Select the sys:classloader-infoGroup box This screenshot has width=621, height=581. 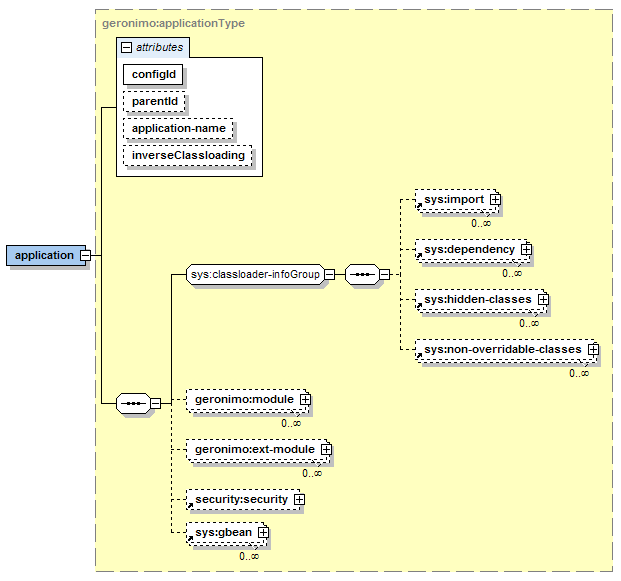pos(255,274)
